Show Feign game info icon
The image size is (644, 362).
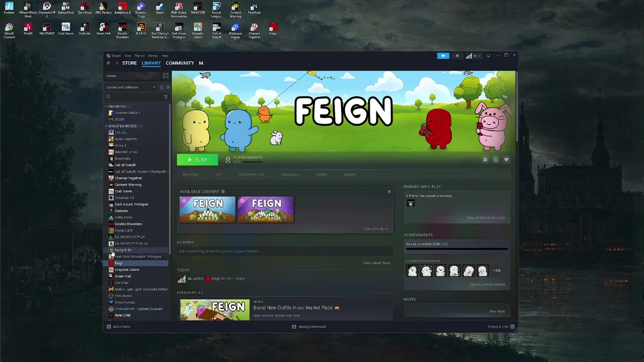coord(496,160)
